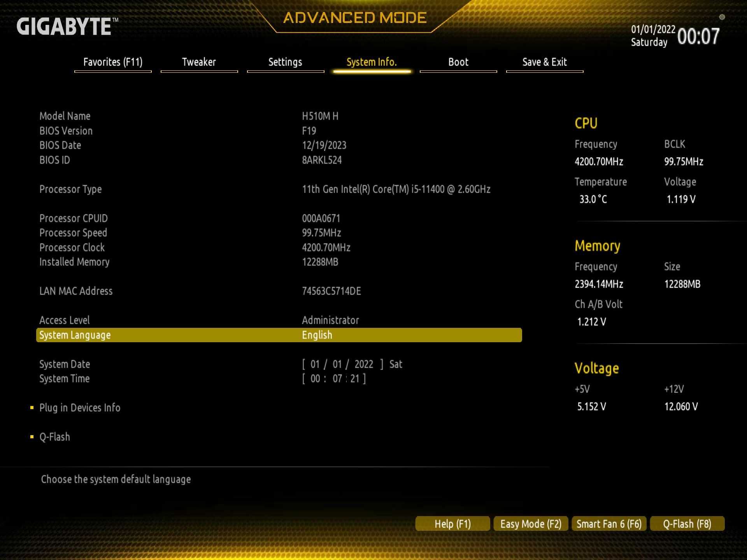Click the Processor CPUID value 000A0671
The width and height of the screenshot is (747, 560).
point(321,218)
